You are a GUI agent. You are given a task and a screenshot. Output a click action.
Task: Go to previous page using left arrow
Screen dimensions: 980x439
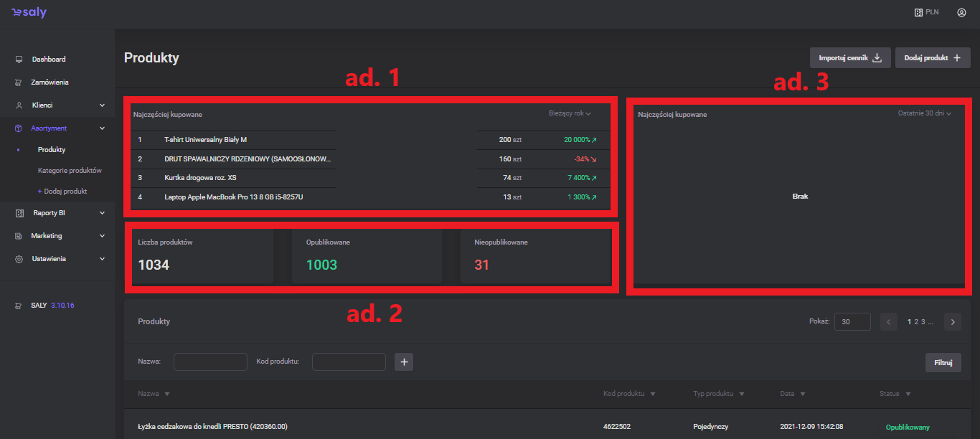(x=889, y=322)
